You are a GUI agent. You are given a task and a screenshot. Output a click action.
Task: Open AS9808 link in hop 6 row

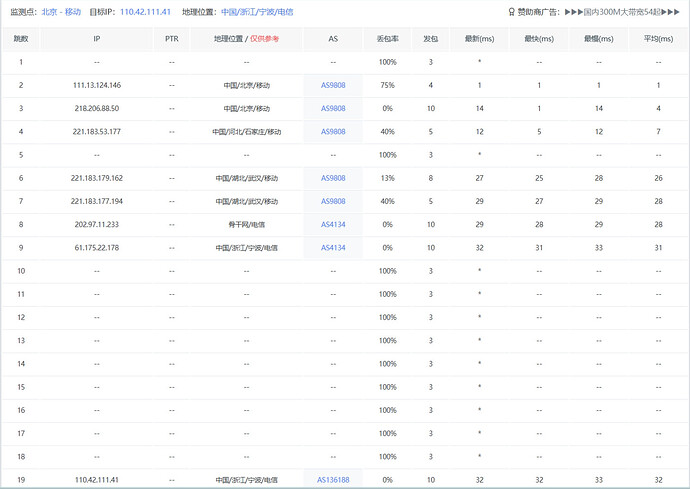333,178
